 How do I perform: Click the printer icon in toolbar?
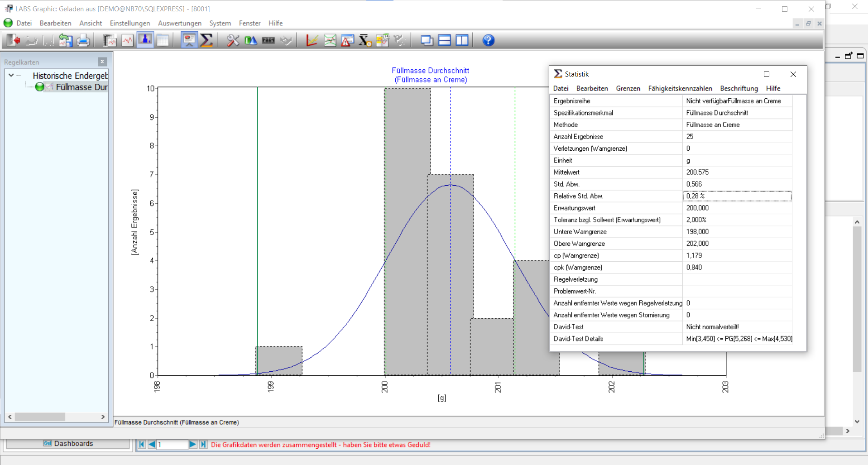tap(83, 41)
